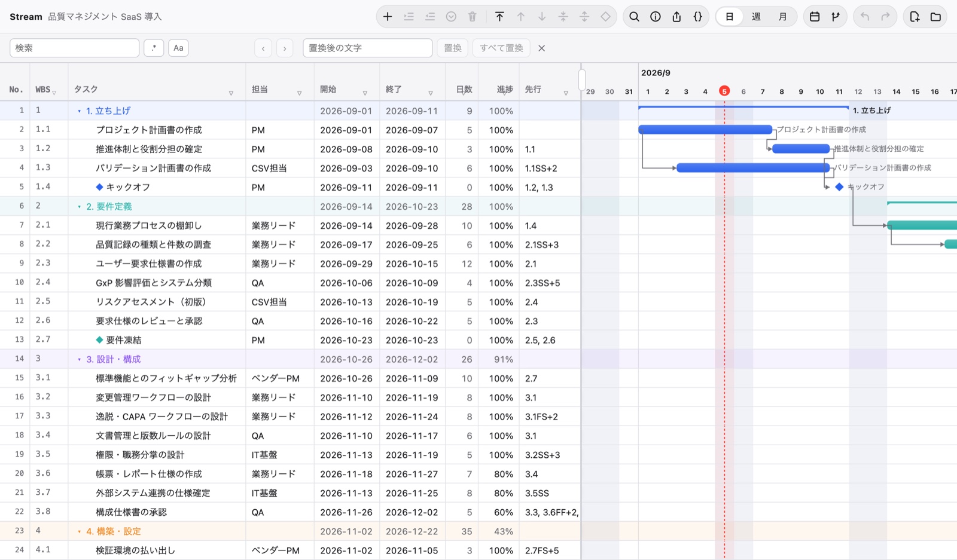Go to the next search match
The width and height of the screenshot is (957, 560).
pyautogui.click(x=285, y=48)
